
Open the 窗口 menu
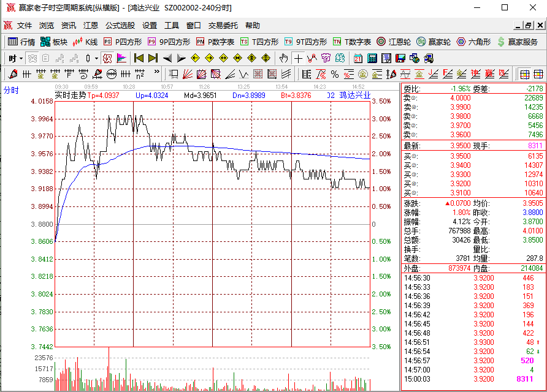click(x=194, y=26)
